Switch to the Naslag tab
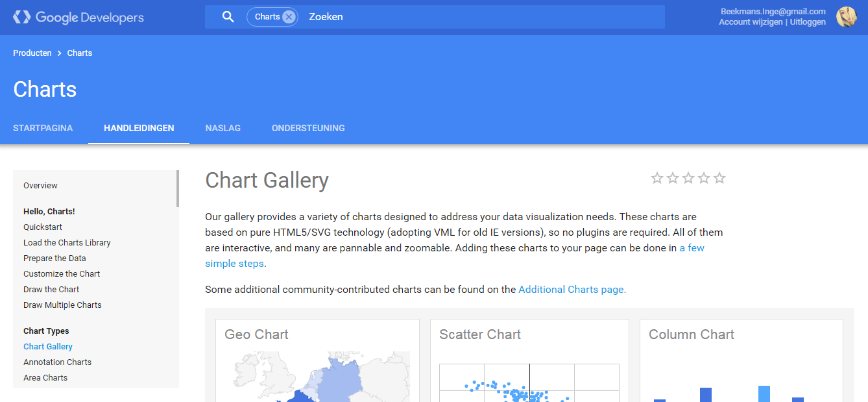Viewport: 868px width, 402px height. point(223,128)
